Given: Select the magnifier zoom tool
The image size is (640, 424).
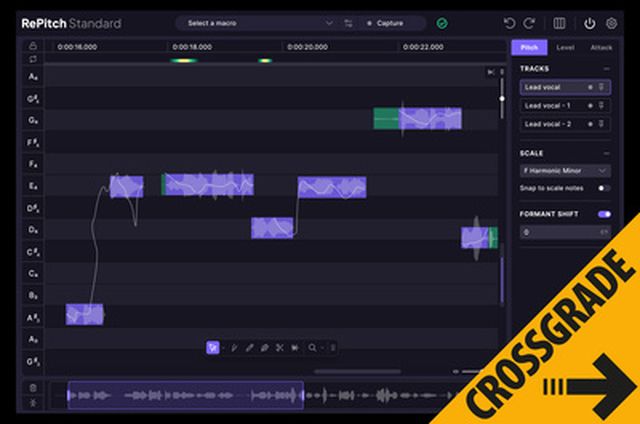Looking at the screenshot, I should [x=312, y=348].
